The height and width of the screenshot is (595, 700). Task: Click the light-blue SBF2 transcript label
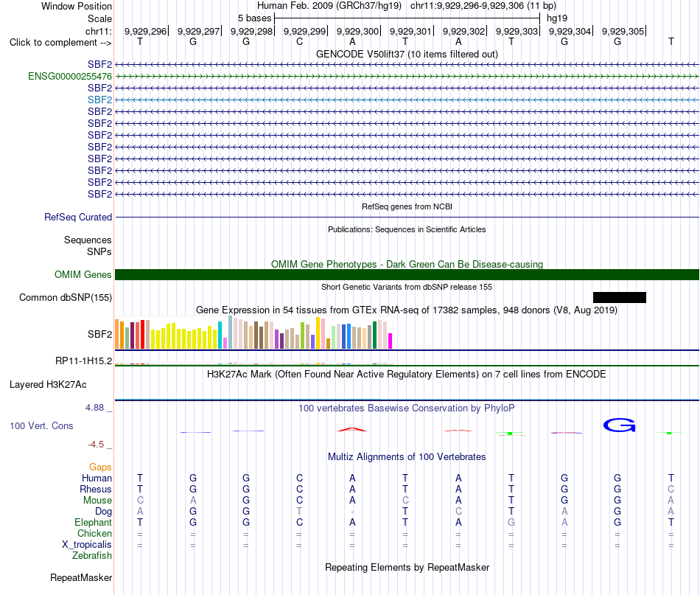(99, 100)
